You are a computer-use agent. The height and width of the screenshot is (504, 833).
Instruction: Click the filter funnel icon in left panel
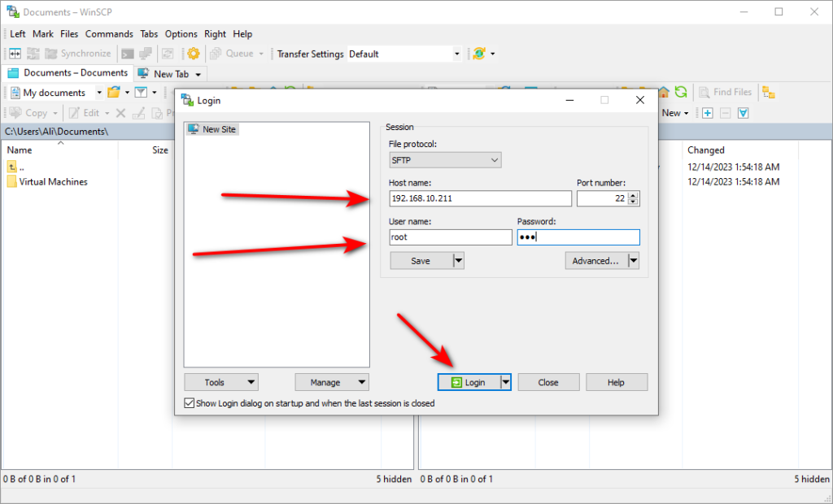(141, 93)
